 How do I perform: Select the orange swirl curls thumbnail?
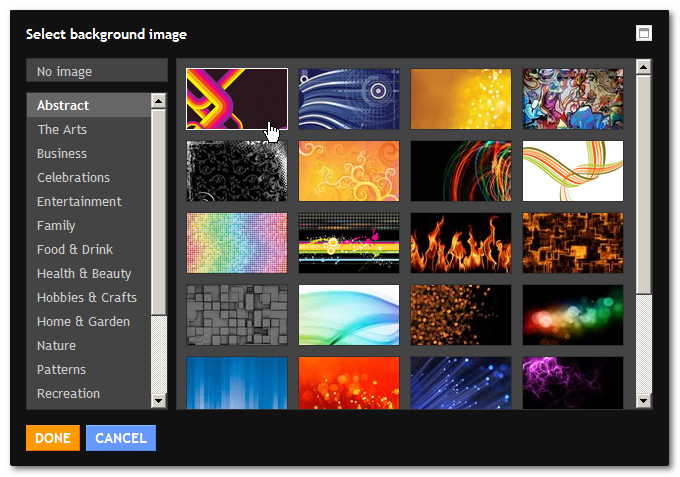tap(349, 171)
